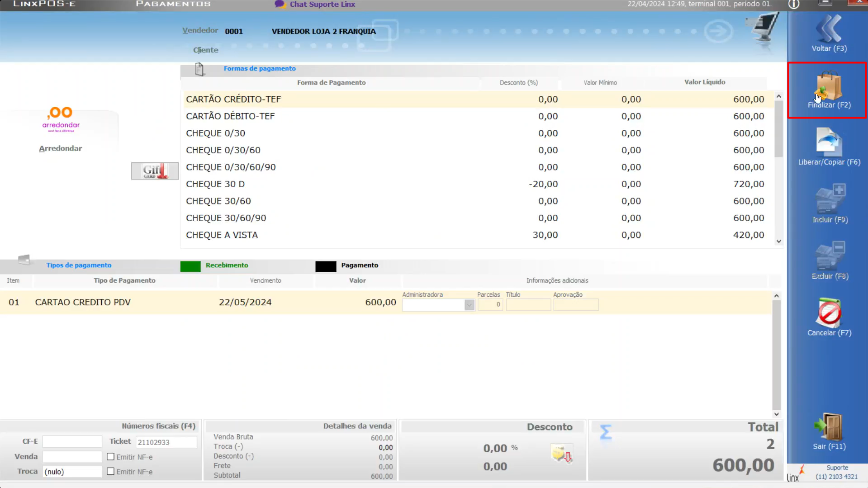The image size is (868, 488).
Task: Click the Cancelar (F7) prohibition icon
Action: [829, 313]
